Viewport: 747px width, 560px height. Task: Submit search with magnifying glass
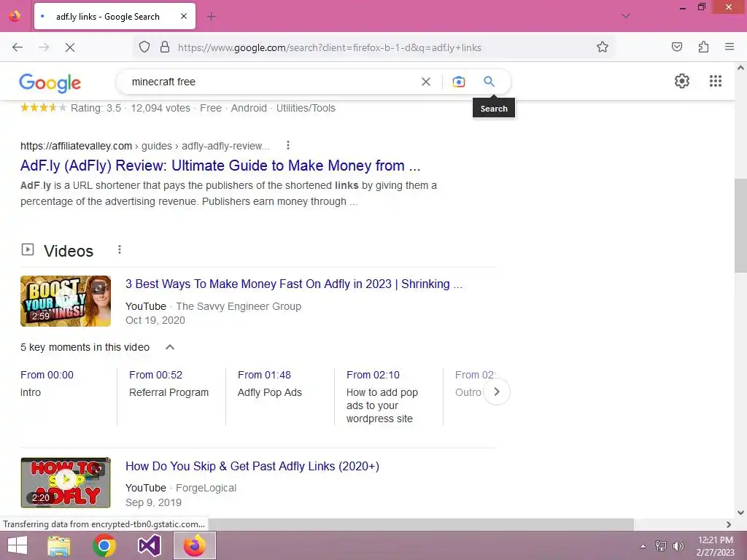[489, 82]
